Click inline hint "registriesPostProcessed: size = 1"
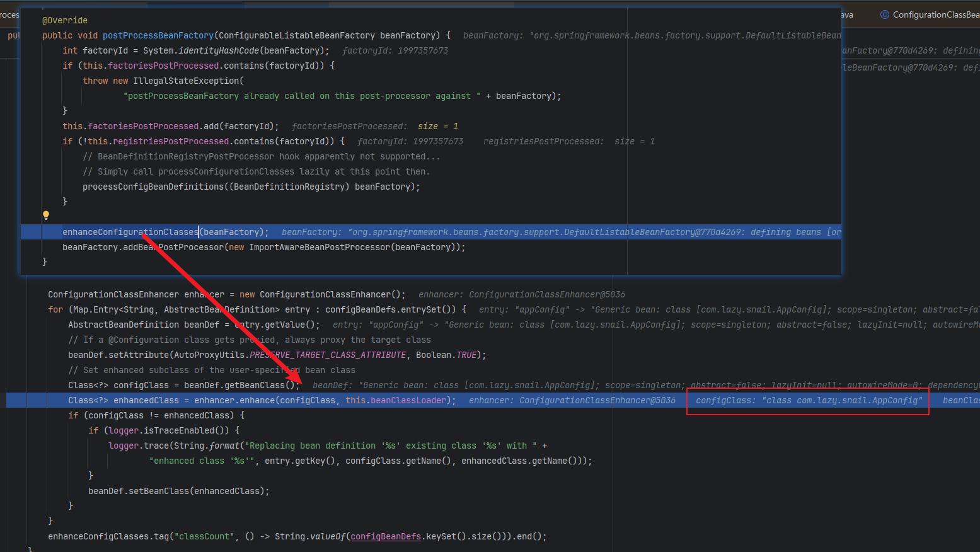 point(569,141)
